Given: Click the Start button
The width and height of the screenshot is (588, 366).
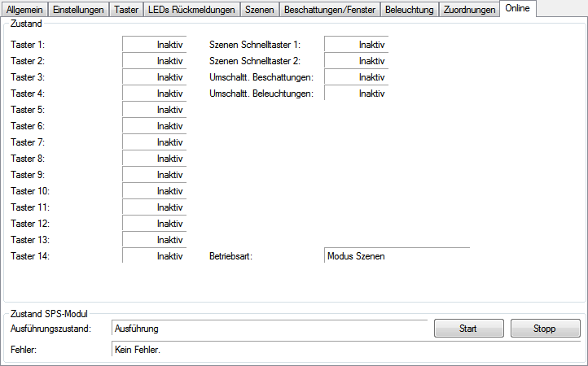Looking at the screenshot, I should (x=469, y=329).
